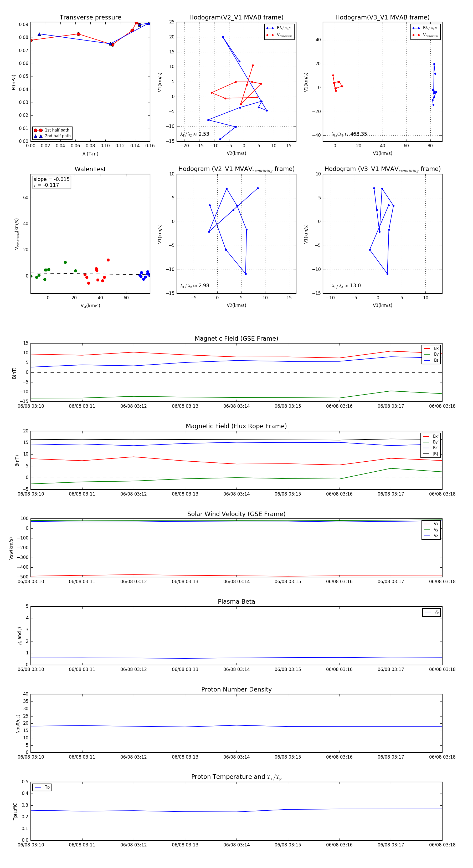Click the 'r = -0.117' annotation
This screenshot has width=473, height=868.
[47, 185]
